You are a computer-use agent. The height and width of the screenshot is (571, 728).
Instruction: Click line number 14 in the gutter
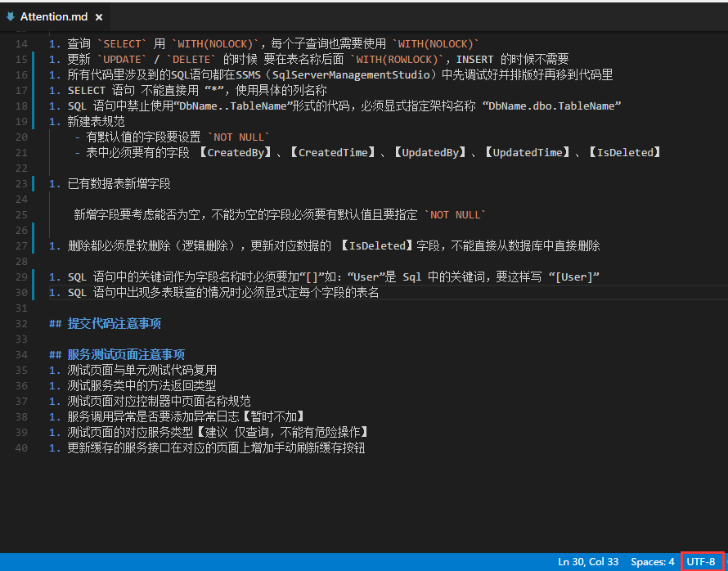[20, 43]
